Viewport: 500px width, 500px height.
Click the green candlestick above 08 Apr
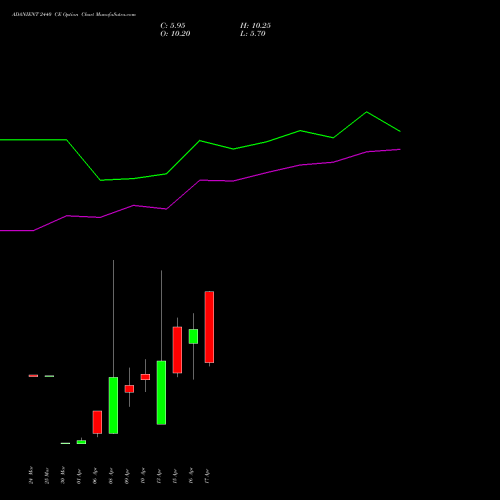tap(113, 405)
